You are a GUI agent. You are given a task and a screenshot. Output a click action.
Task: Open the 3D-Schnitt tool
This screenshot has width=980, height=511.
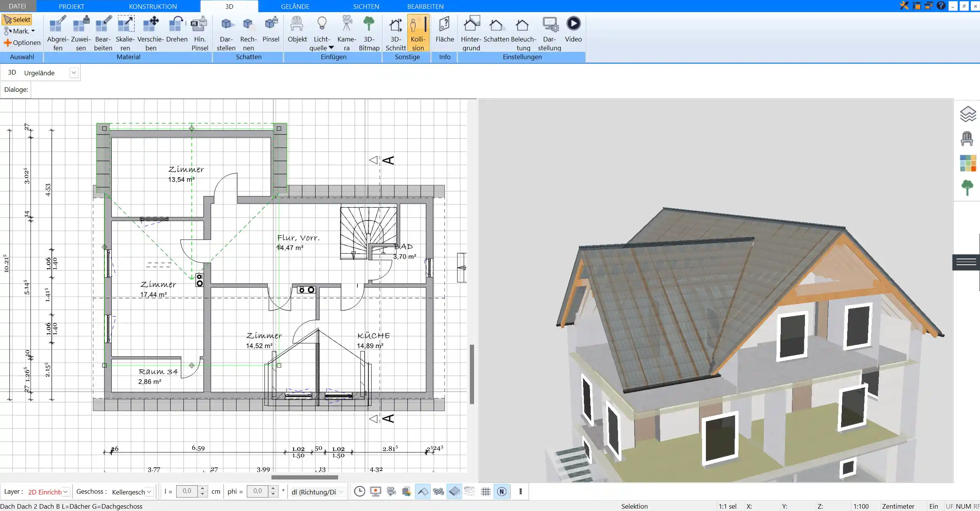[x=395, y=33]
